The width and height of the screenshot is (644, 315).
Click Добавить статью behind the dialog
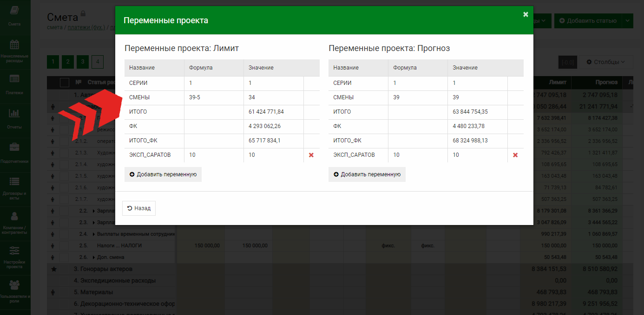(588, 20)
